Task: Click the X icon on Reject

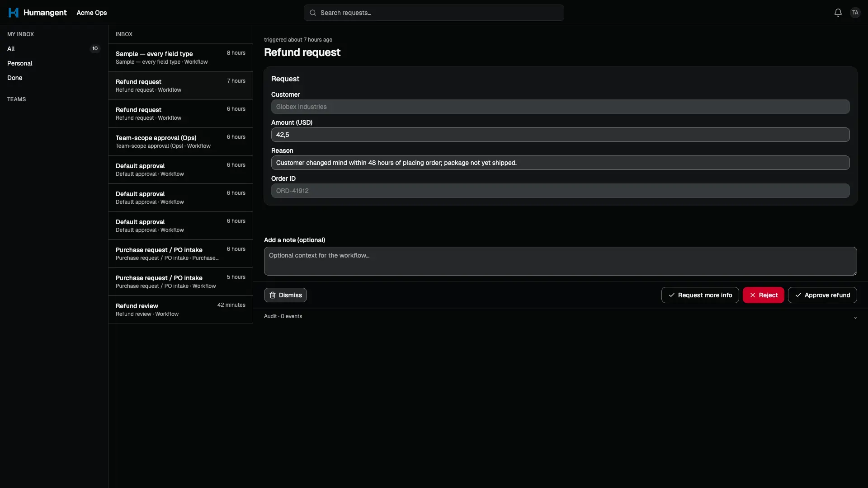Action: tap(753, 295)
